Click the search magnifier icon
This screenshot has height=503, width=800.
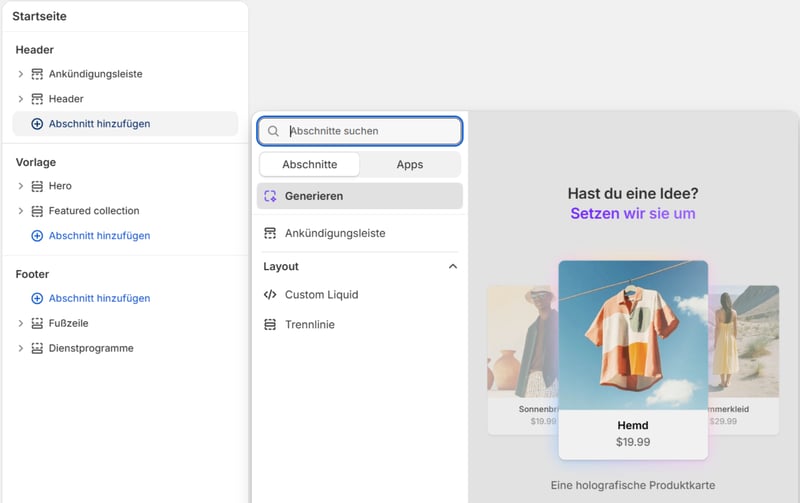273,131
